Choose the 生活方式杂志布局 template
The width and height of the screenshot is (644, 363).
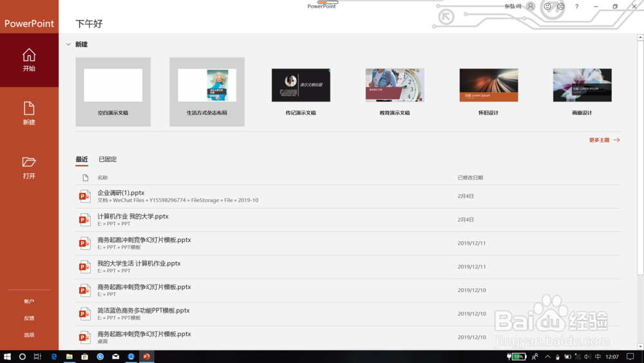click(x=207, y=92)
